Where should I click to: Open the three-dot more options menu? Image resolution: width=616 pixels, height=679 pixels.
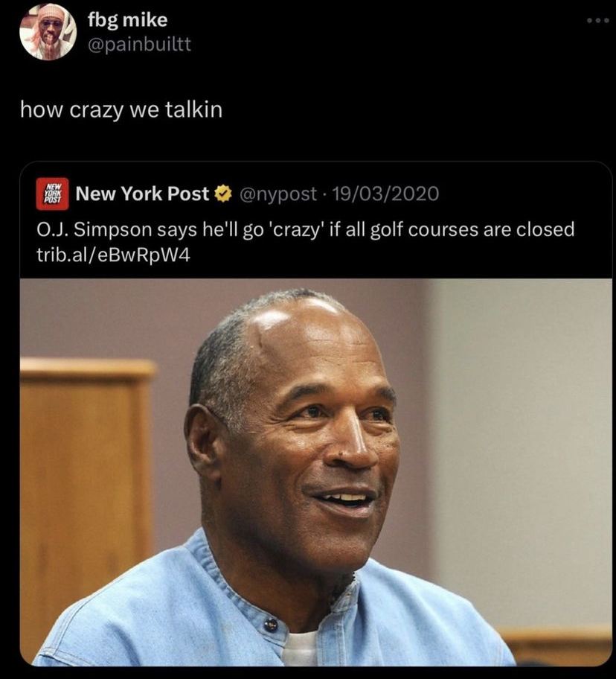pyautogui.click(x=598, y=20)
